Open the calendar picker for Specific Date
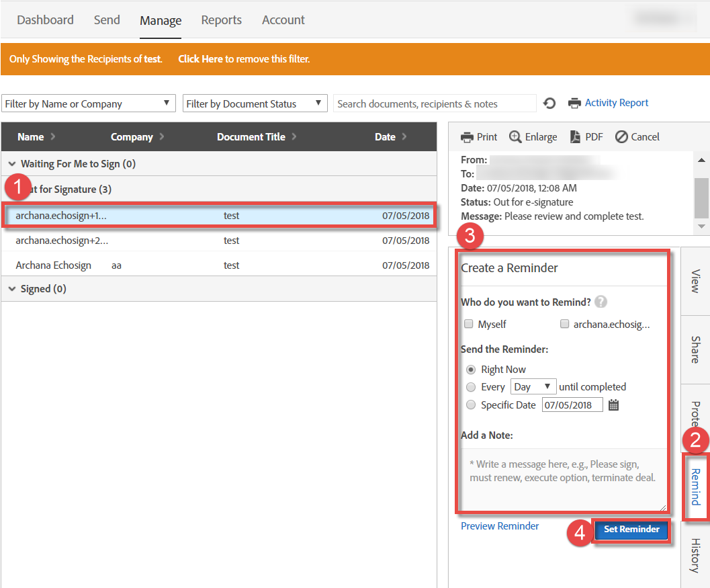 click(x=613, y=405)
